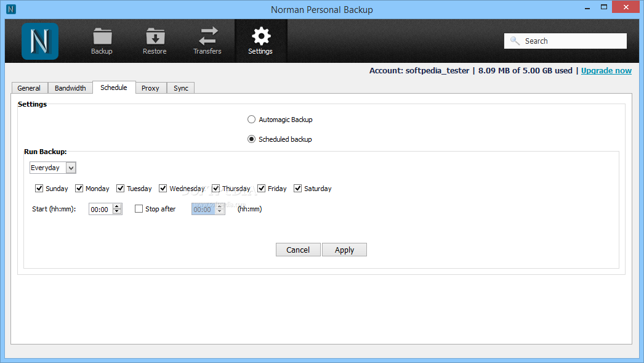The width and height of the screenshot is (644, 363).
Task: Click the Run Backup: label
Action: [45, 152]
